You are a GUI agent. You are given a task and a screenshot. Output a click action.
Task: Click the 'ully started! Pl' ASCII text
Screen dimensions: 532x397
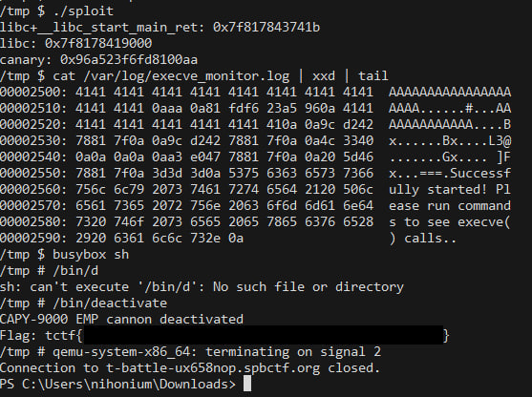pyautogui.click(x=450, y=190)
